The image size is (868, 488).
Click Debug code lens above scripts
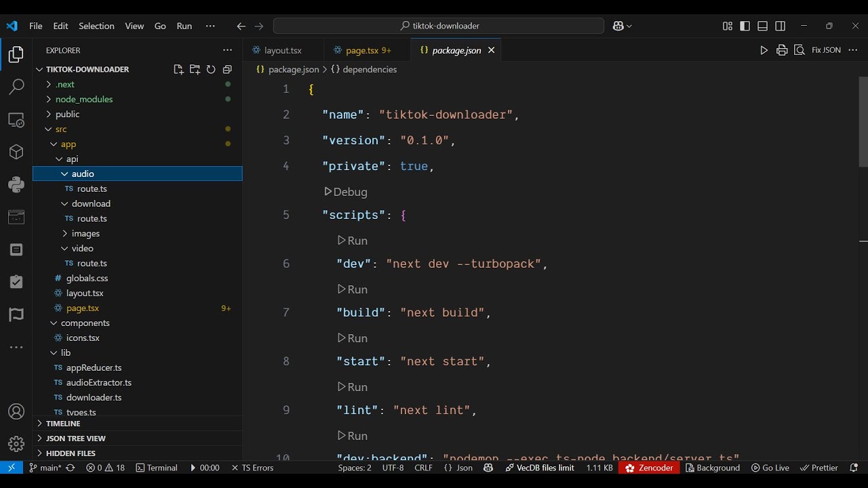pyautogui.click(x=346, y=192)
